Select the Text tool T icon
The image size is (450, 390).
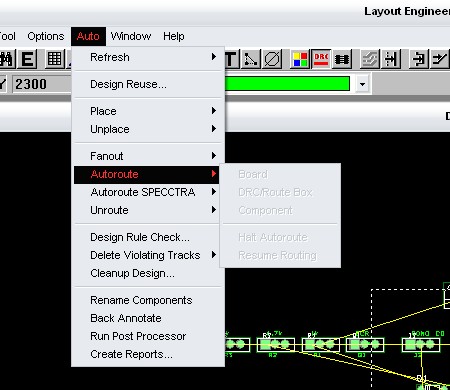[x=231, y=60]
